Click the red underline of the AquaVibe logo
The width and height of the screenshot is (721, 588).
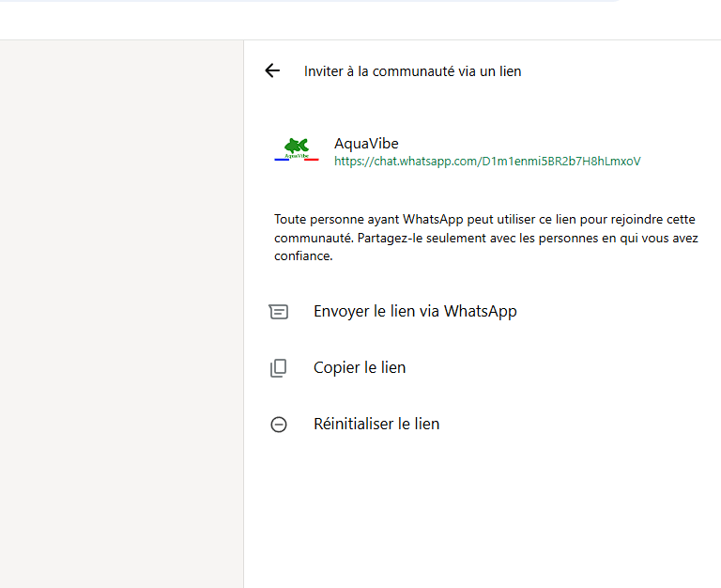pos(312,160)
